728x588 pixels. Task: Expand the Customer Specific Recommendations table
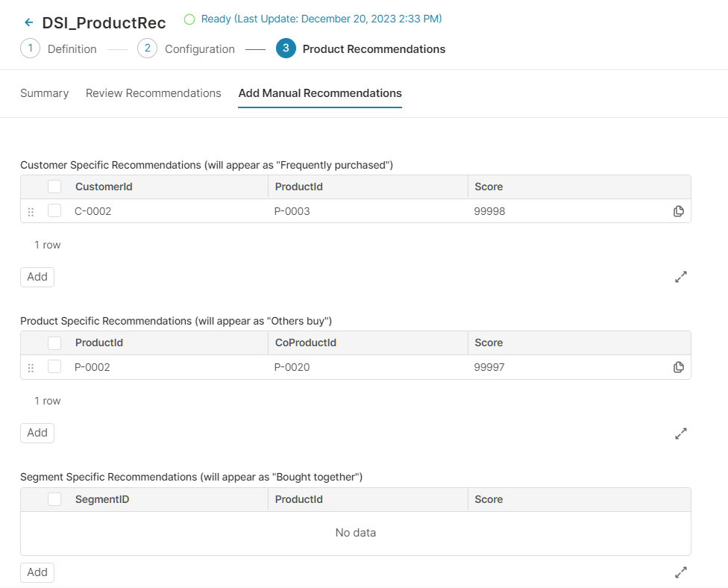pyautogui.click(x=680, y=277)
